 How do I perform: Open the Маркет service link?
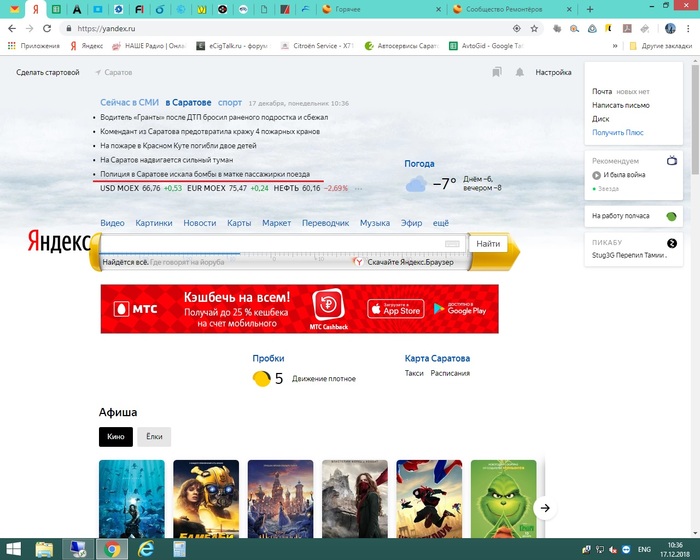pyautogui.click(x=276, y=223)
